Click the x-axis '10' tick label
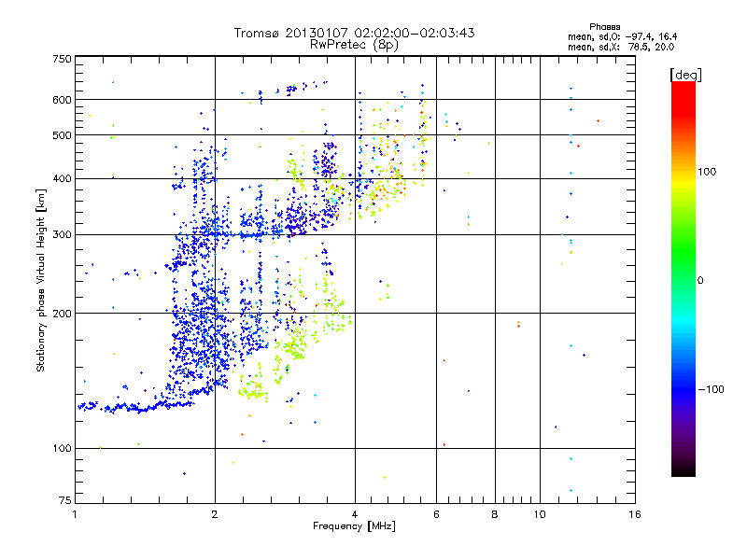Screen dimensions: 747x560 pyautogui.click(x=540, y=514)
